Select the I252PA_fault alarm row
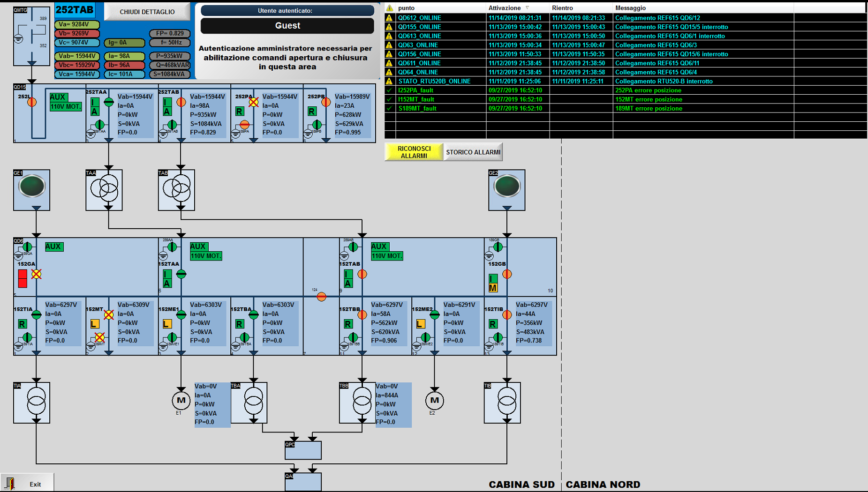868x492 pixels. tap(626, 90)
